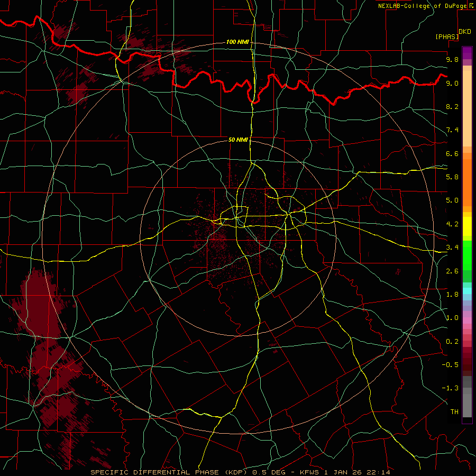Click the 1.0 scale value

(452, 318)
